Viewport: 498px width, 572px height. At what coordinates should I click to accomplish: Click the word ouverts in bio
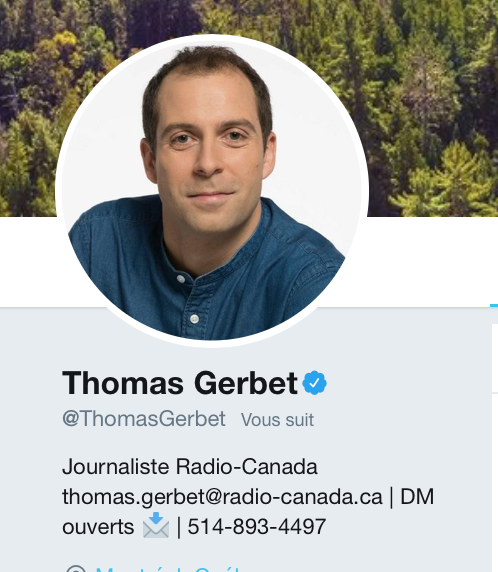[98, 527]
